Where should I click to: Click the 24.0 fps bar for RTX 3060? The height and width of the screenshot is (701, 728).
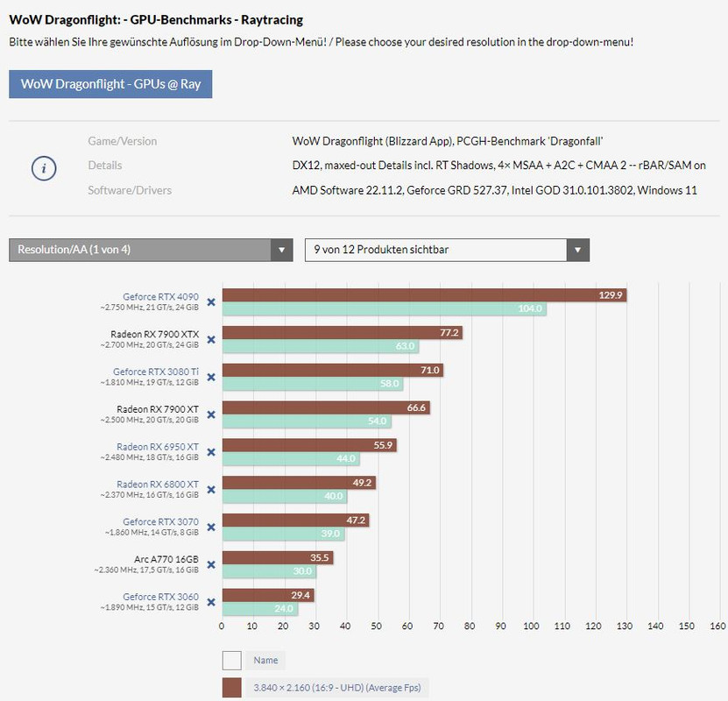point(260,609)
